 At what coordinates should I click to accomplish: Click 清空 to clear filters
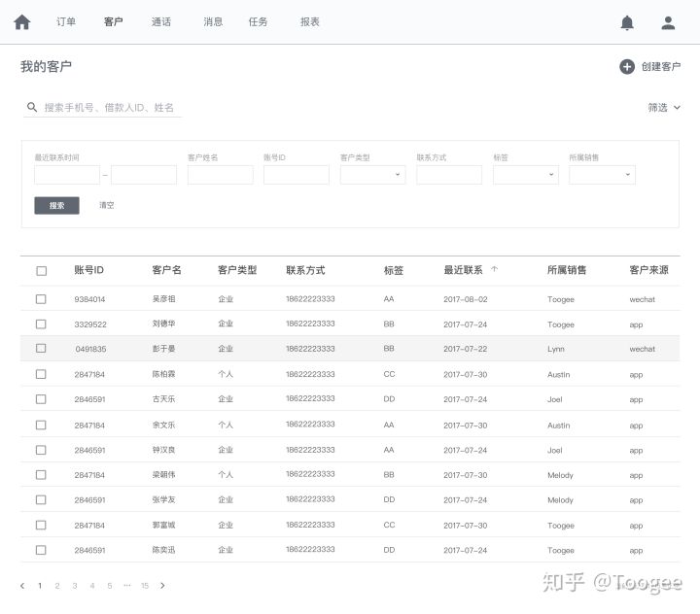pyautogui.click(x=107, y=205)
